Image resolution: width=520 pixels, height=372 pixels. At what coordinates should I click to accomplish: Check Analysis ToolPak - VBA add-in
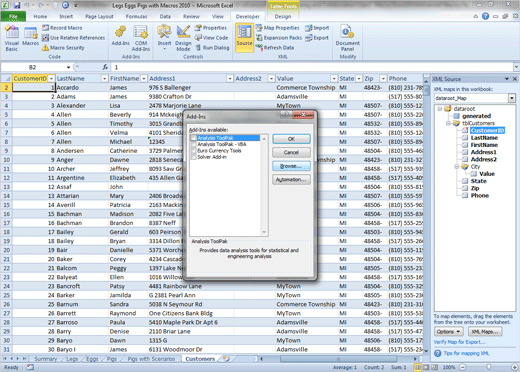[x=193, y=144]
